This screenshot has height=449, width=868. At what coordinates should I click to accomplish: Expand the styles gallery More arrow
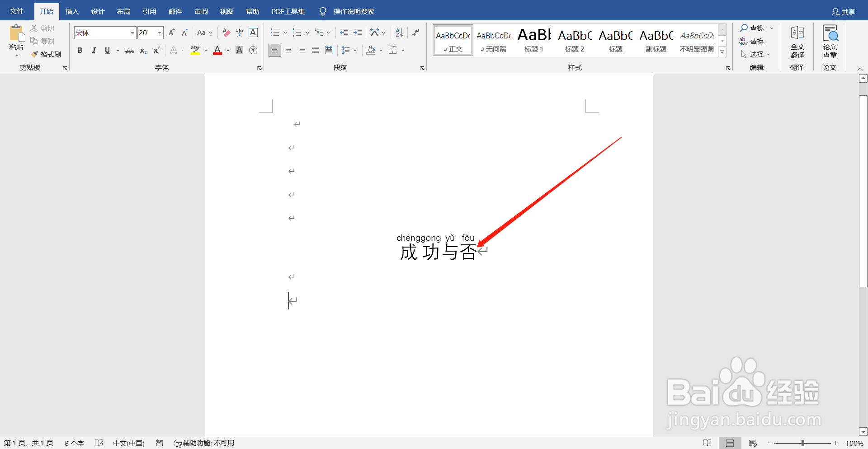[x=722, y=52]
